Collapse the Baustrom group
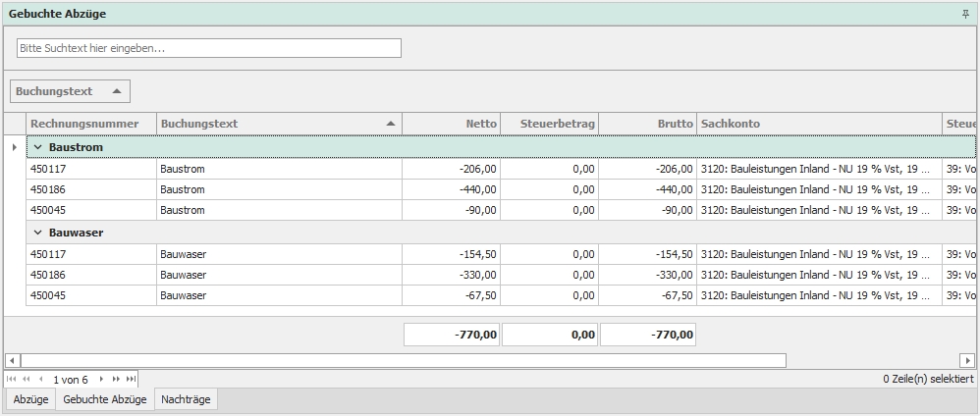This screenshot has width=980, height=416. pos(37,147)
